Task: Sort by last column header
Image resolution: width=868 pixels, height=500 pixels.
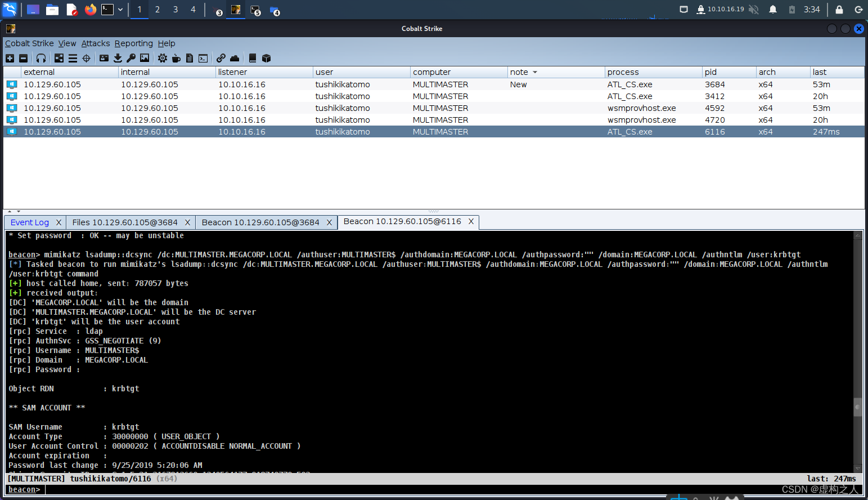Action: 837,72
